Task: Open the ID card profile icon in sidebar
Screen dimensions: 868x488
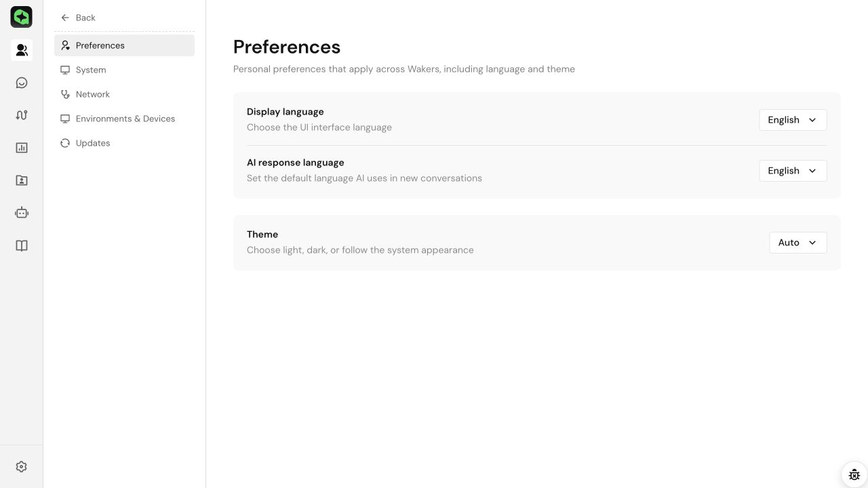Action: click(x=22, y=180)
